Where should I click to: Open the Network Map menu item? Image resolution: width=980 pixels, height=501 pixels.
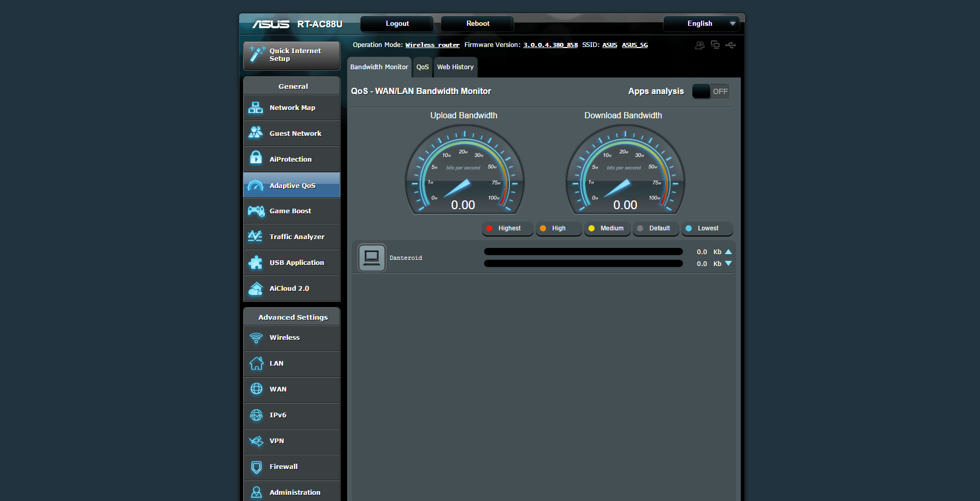point(292,107)
